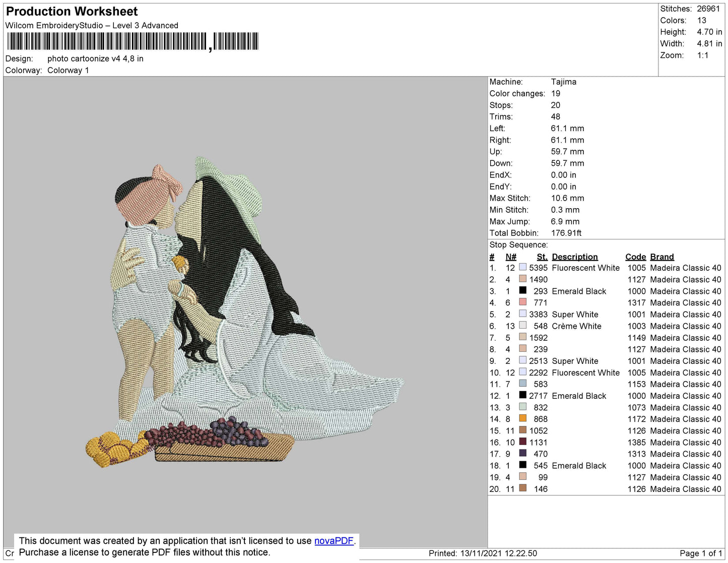Choose the orange swatch for code 1172
Screen dimensions: 728x563
(523, 418)
